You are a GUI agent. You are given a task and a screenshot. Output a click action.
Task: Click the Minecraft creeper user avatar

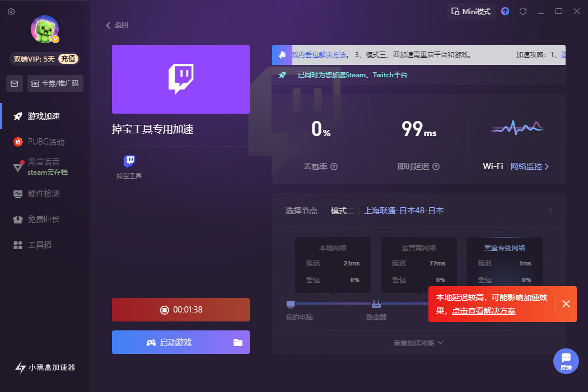pyautogui.click(x=45, y=29)
